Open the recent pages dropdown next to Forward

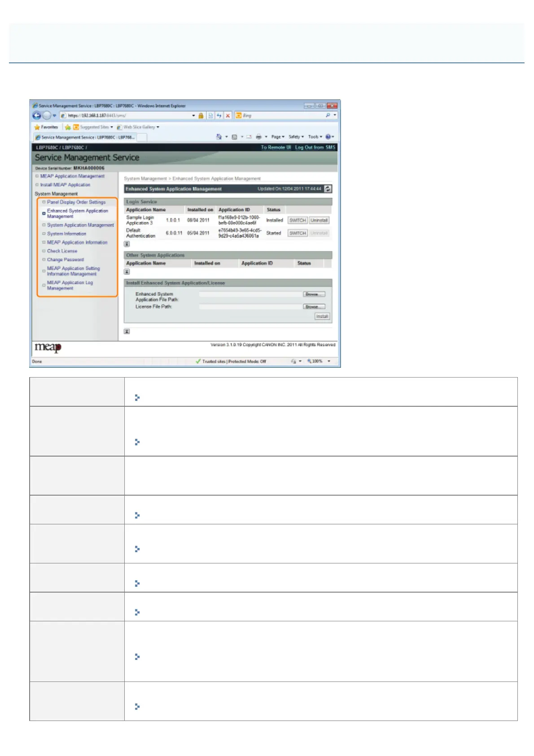click(x=54, y=116)
